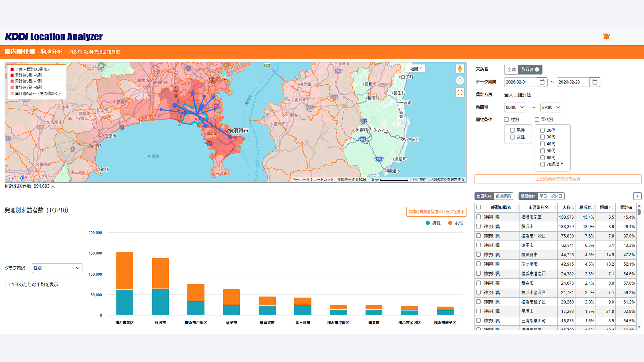The width and height of the screenshot is (644, 362).
Task: Check the 20代 age checkbox
Action: click(x=542, y=130)
